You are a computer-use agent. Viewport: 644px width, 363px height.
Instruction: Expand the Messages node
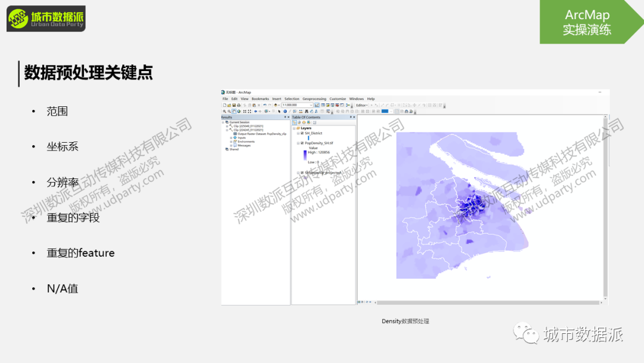(x=231, y=146)
